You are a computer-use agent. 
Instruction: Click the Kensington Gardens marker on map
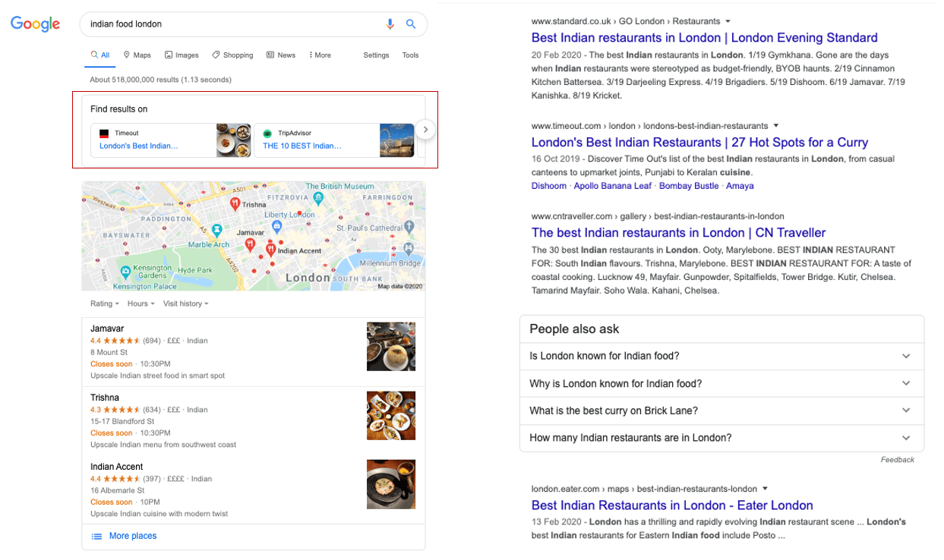point(125,271)
